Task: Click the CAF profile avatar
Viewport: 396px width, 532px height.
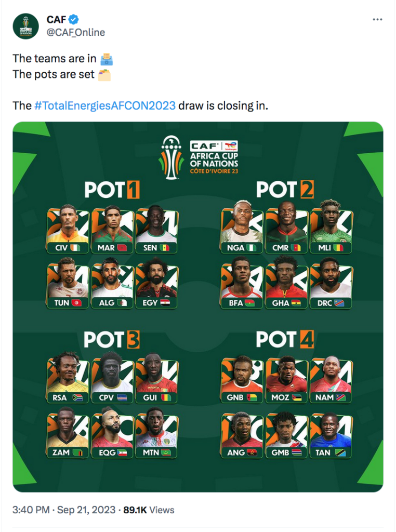Action: click(x=26, y=26)
